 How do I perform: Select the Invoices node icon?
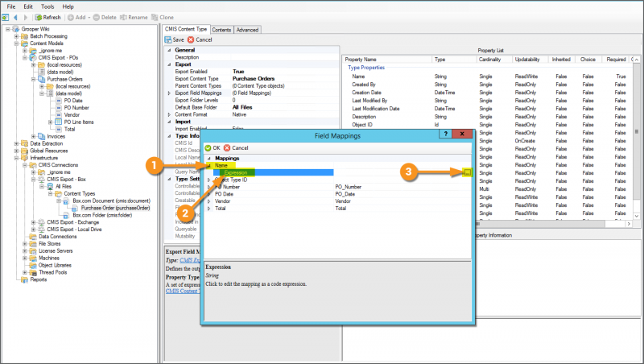click(x=42, y=136)
